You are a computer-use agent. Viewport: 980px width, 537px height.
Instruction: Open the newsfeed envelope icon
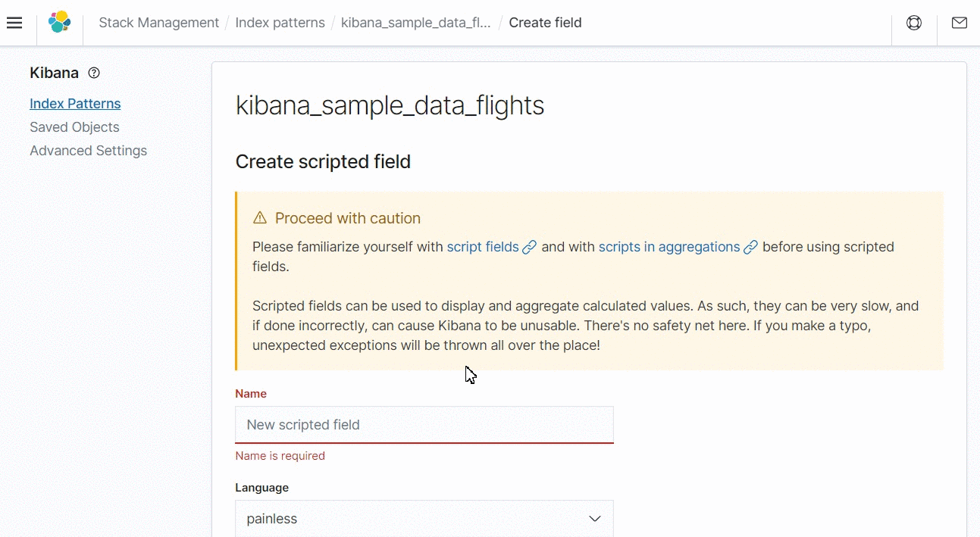(x=959, y=23)
